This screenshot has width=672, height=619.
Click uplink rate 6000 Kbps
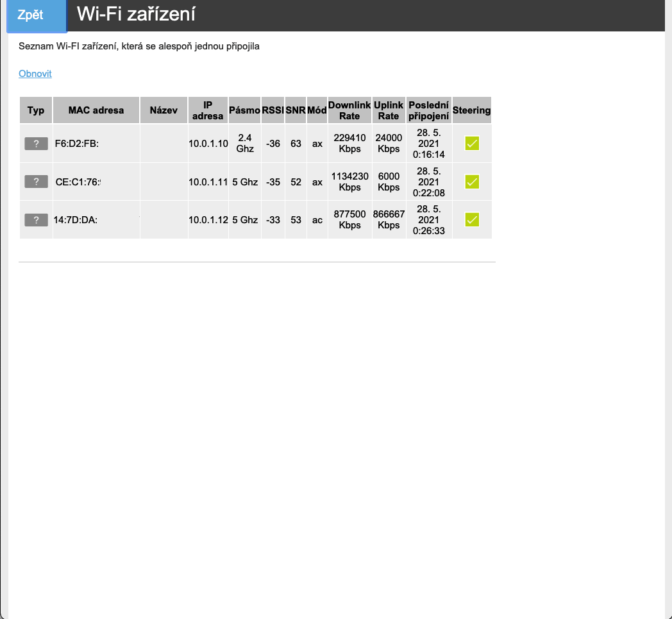point(389,182)
